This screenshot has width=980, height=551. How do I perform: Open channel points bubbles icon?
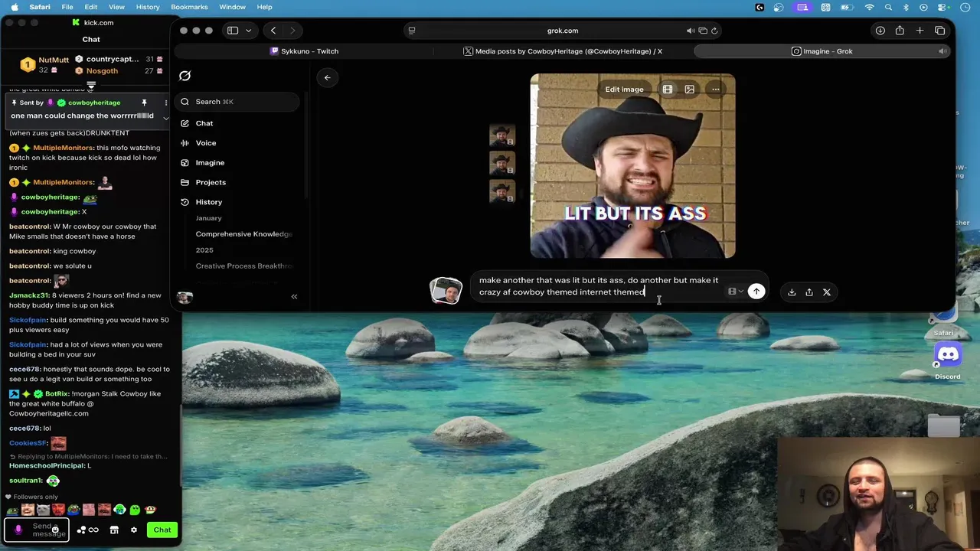tap(82, 530)
